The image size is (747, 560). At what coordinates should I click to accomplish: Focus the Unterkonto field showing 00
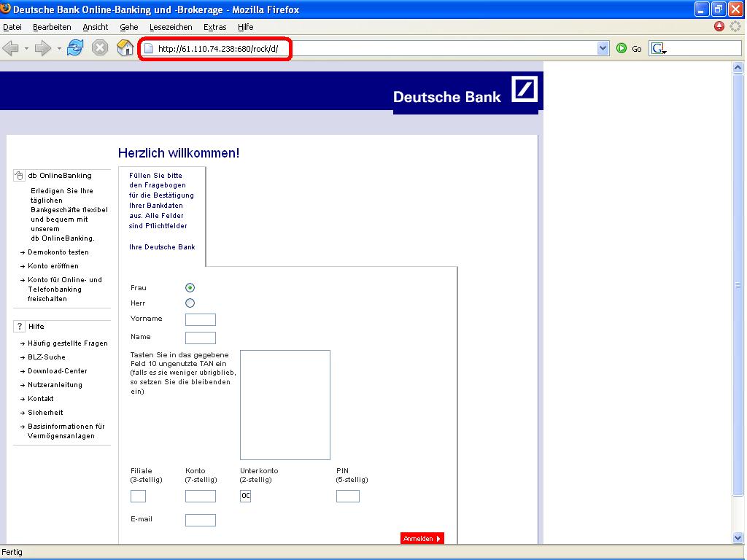tap(245, 496)
